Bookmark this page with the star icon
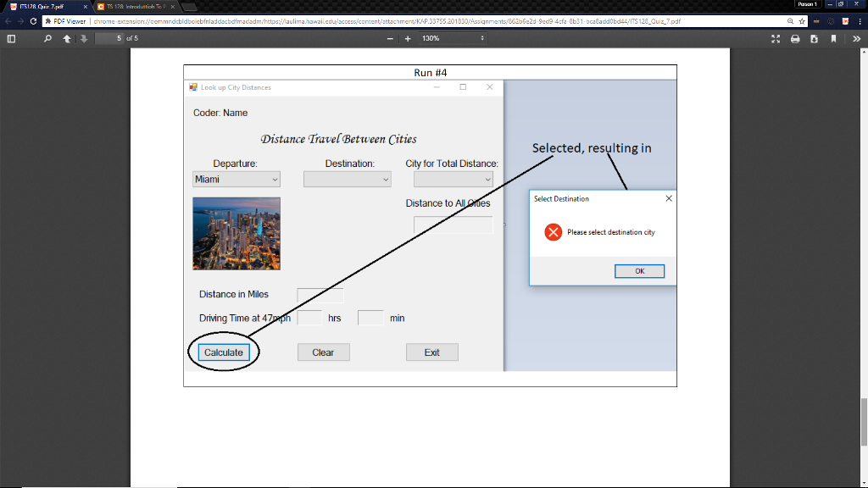Screen dimensions: 868x488 pyautogui.click(x=802, y=21)
